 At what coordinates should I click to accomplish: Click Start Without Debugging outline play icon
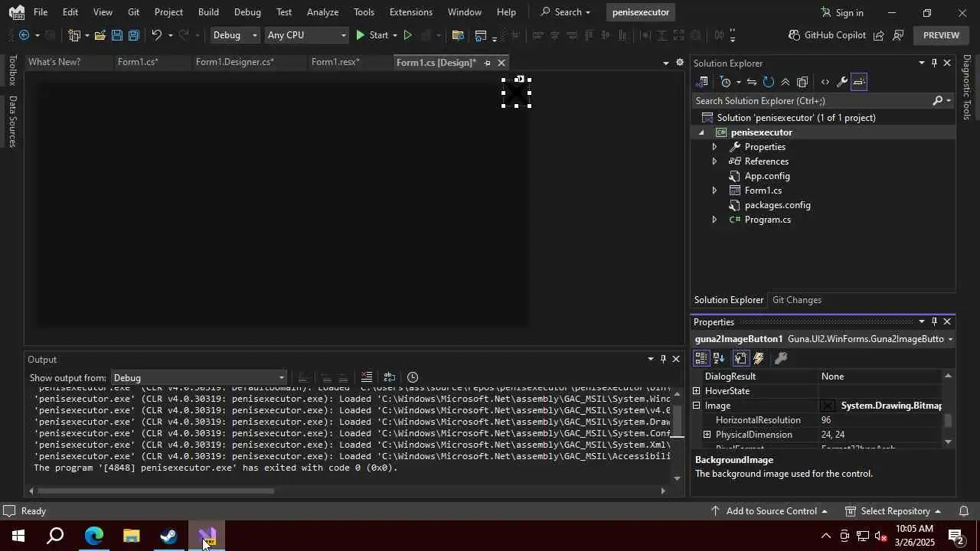coord(407,35)
